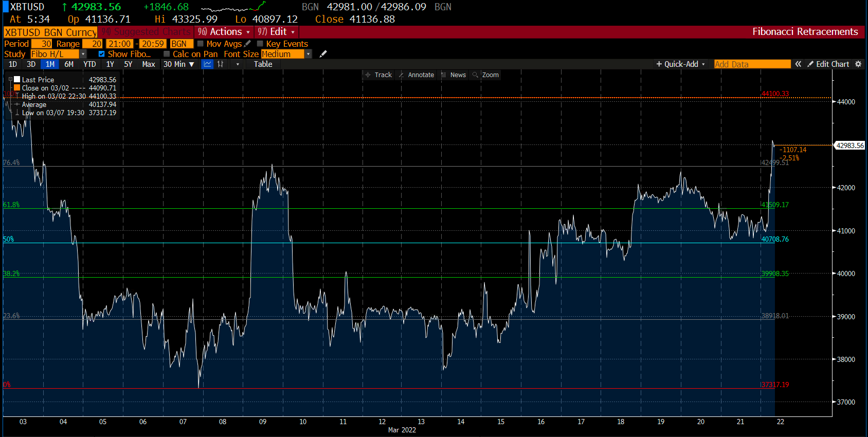Click the white Last Price color swatch
This screenshot has height=437, width=868.
coord(17,80)
